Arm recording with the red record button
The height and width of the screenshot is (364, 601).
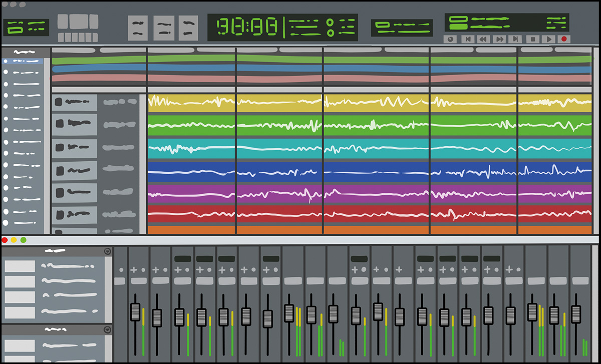tap(564, 39)
